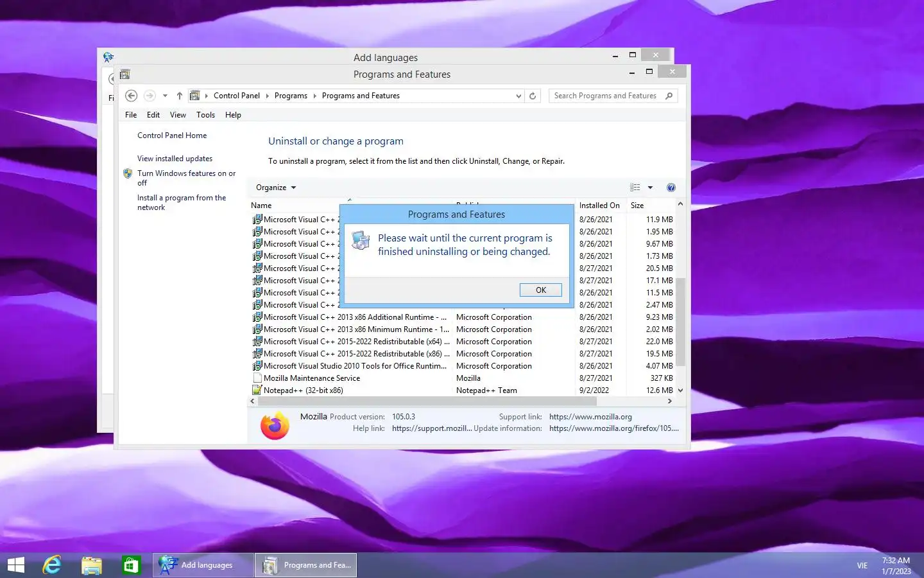Click the horizontal scrollbar right arrow
924x578 pixels.
coord(670,401)
